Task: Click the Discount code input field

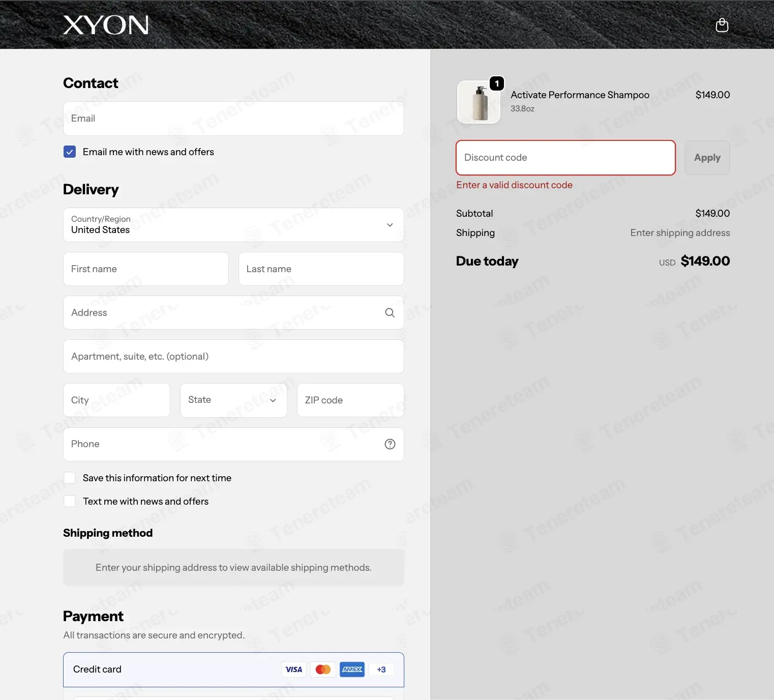Action: (x=565, y=158)
